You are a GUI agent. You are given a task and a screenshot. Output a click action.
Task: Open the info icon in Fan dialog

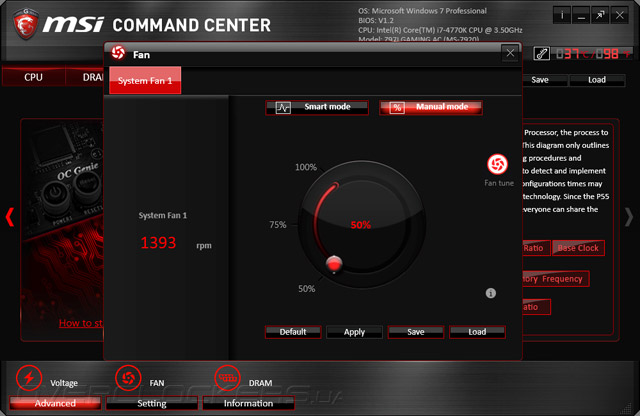(491, 293)
